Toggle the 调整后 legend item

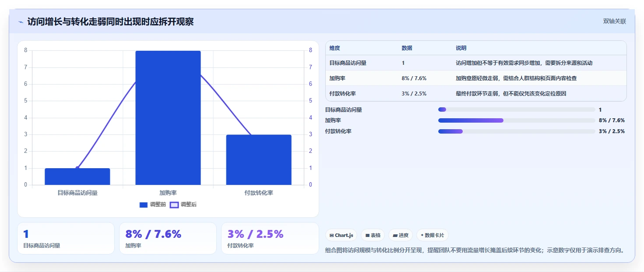click(183, 205)
